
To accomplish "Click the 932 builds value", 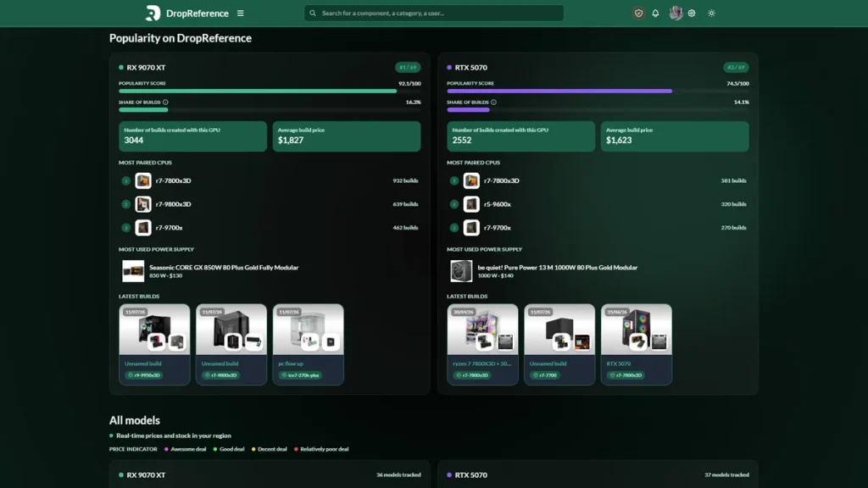I will [405, 181].
